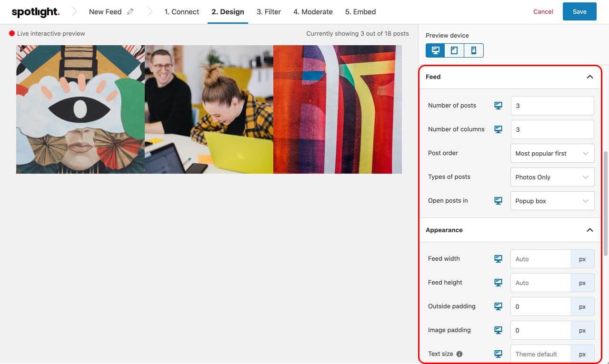Viewport: 609px width, 364px height.
Task: Go to the 4. Moderate step
Action: click(x=313, y=12)
